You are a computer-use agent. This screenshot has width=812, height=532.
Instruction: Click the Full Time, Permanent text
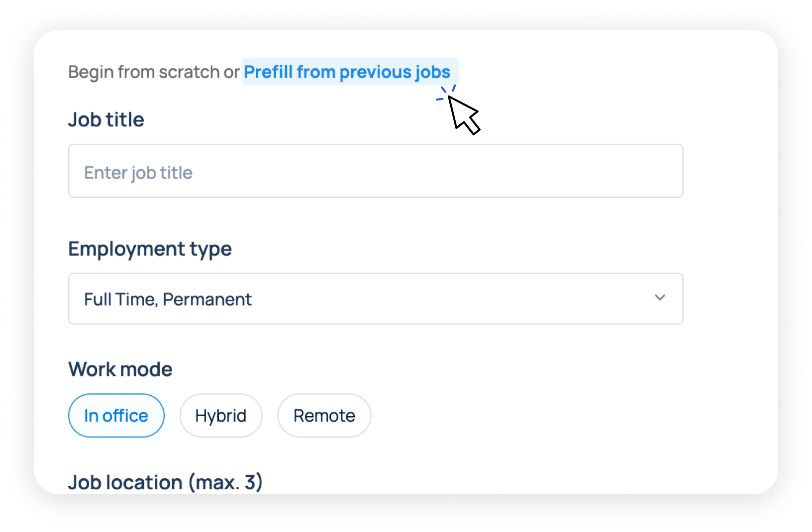[x=167, y=299]
